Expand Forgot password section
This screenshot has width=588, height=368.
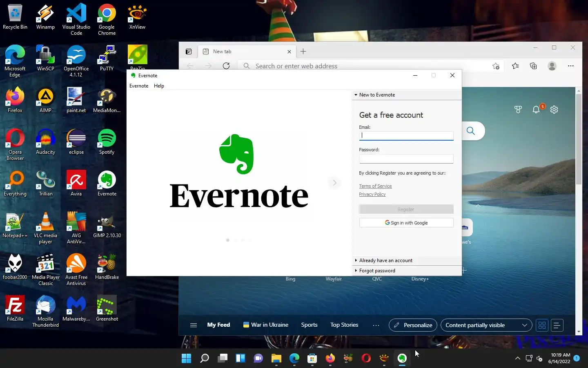click(407, 271)
